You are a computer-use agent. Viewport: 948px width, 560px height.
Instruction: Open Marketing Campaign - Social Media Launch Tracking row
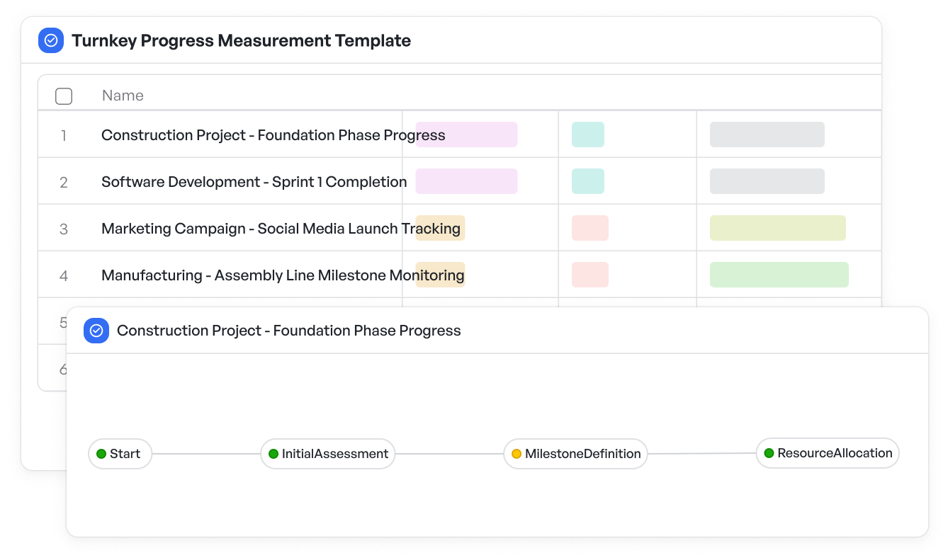pyautogui.click(x=460, y=228)
